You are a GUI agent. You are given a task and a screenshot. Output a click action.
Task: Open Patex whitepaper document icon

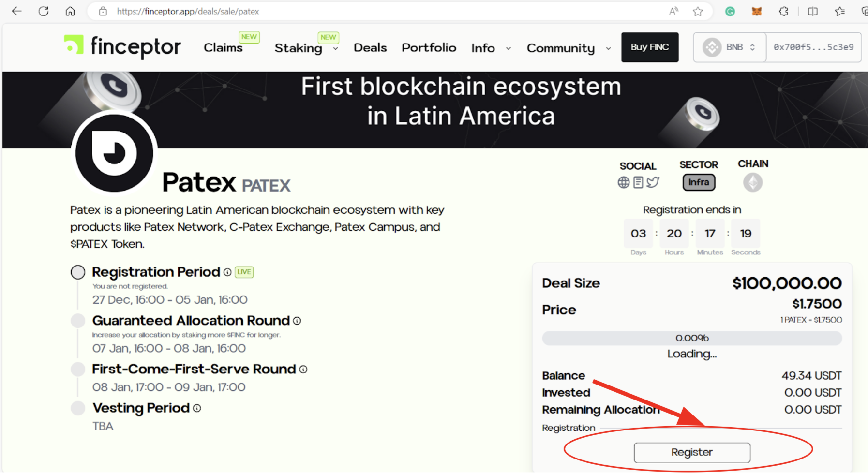click(x=638, y=182)
